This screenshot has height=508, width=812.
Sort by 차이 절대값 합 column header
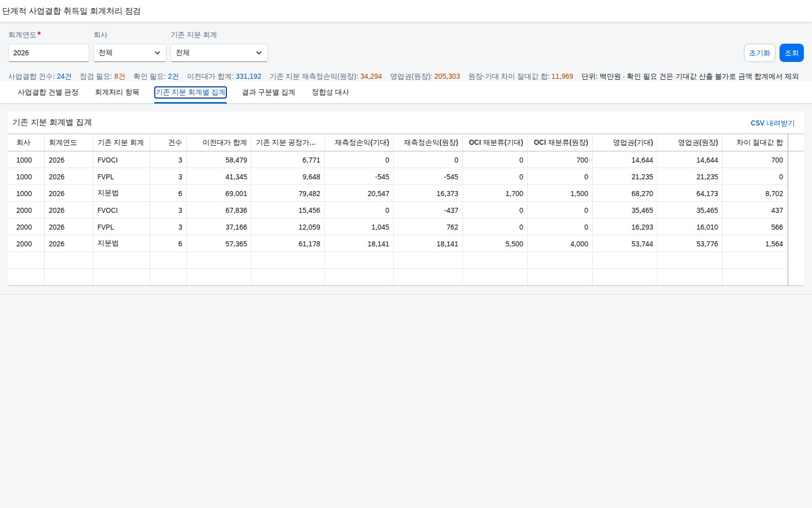(x=755, y=143)
